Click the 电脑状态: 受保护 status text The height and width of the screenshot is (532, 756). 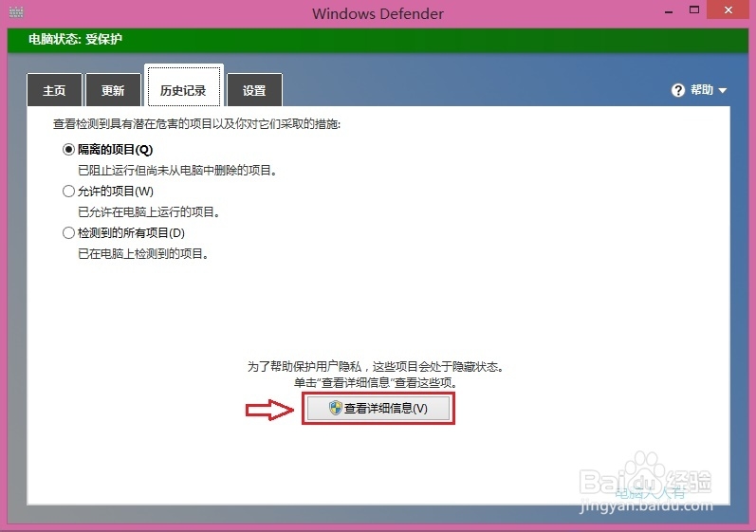coord(75,39)
